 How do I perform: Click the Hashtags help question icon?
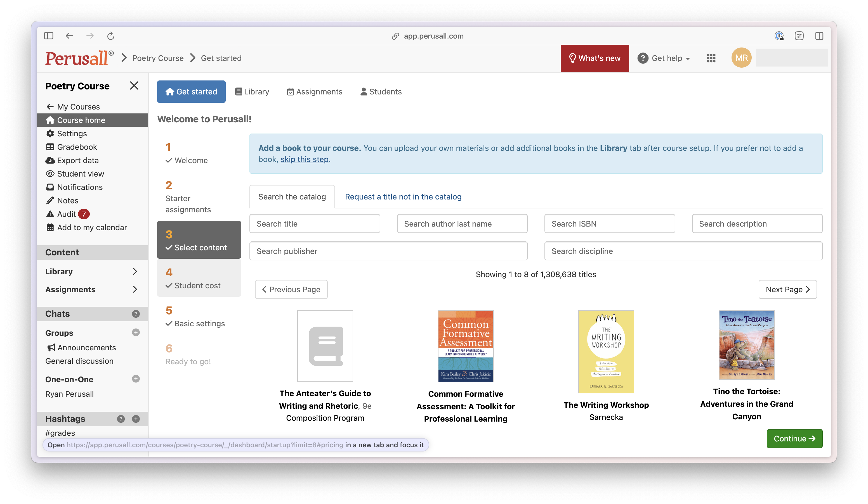(121, 419)
